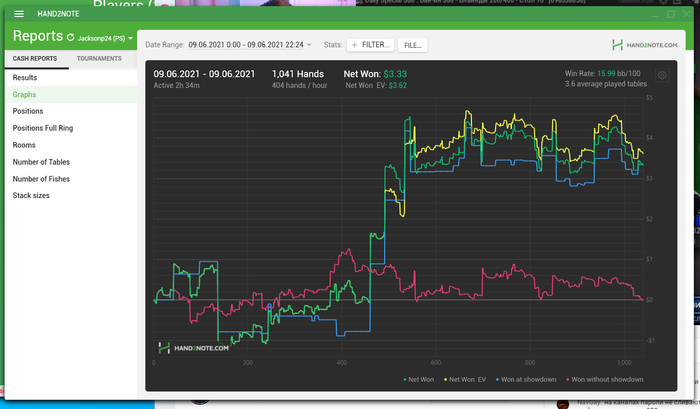Switch to the CASH REPORTS tab
700x409 pixels.
point(35,58)
